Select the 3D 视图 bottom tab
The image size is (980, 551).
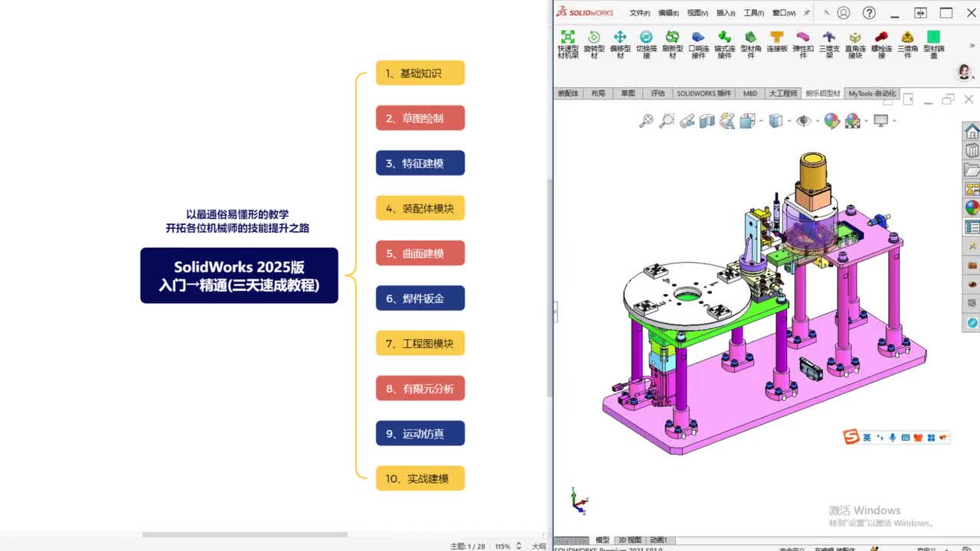[x=630, y=540]
